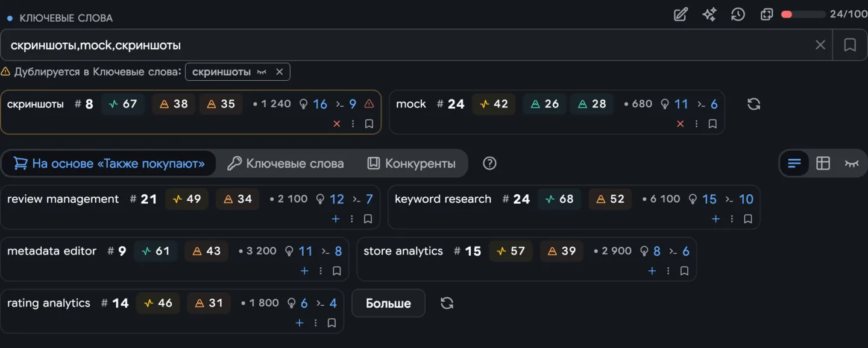
Task: Click volume 1 800 on rating analytics
Action: (x=260, y=303)
